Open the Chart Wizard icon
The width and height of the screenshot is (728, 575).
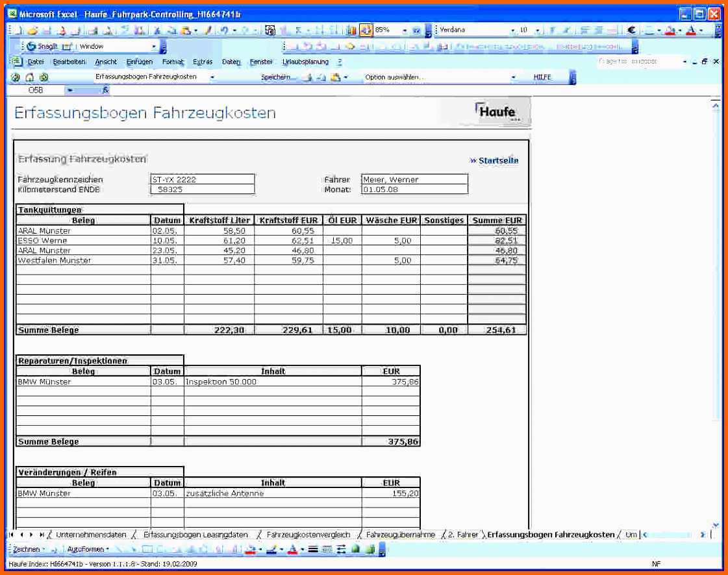click(351, 31)
